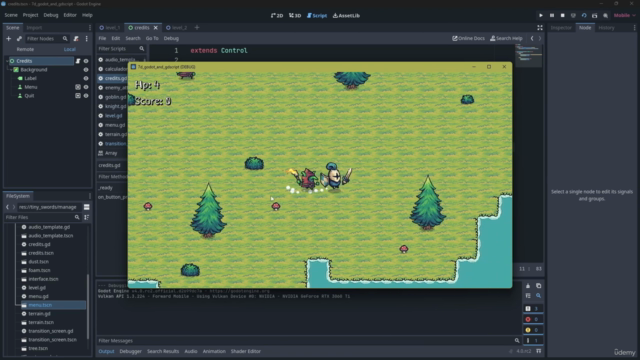
Task: Open the Debugger bottom panel
Action: tap(130, 351)
